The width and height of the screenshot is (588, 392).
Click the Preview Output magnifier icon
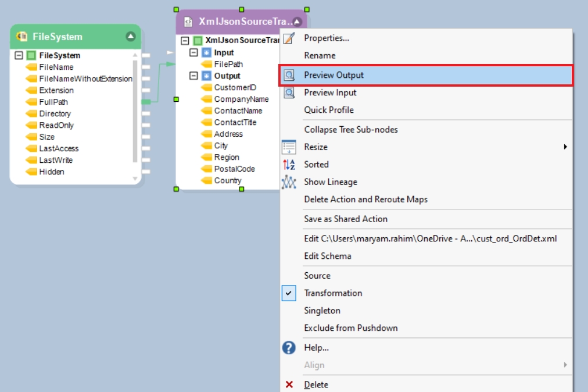click(x=289, y=75)
